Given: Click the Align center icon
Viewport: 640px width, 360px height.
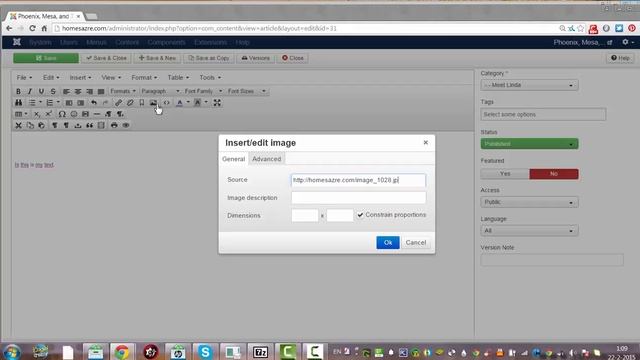Looking at the screenshot, I should (x=78, y=91).
